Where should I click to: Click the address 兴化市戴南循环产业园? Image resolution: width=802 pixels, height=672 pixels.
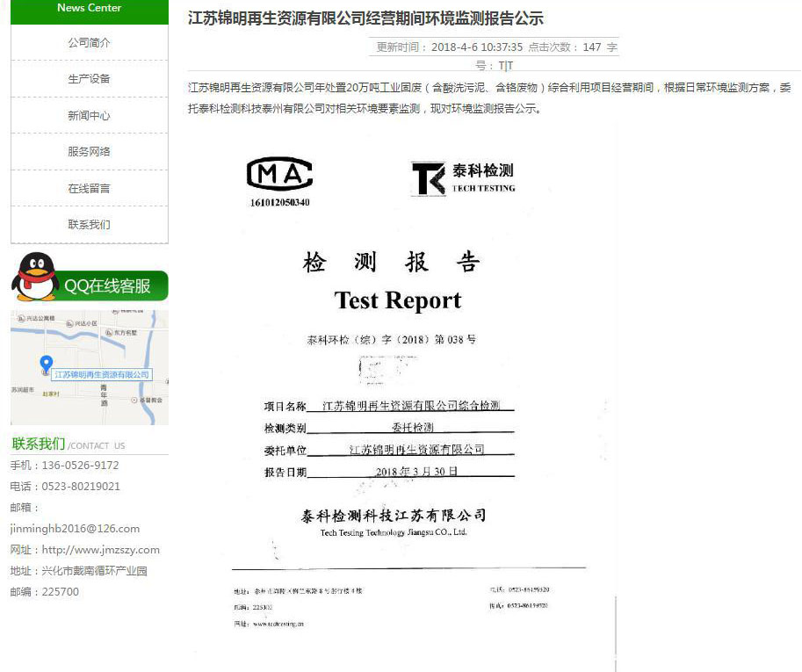click(x=94, y=571)
